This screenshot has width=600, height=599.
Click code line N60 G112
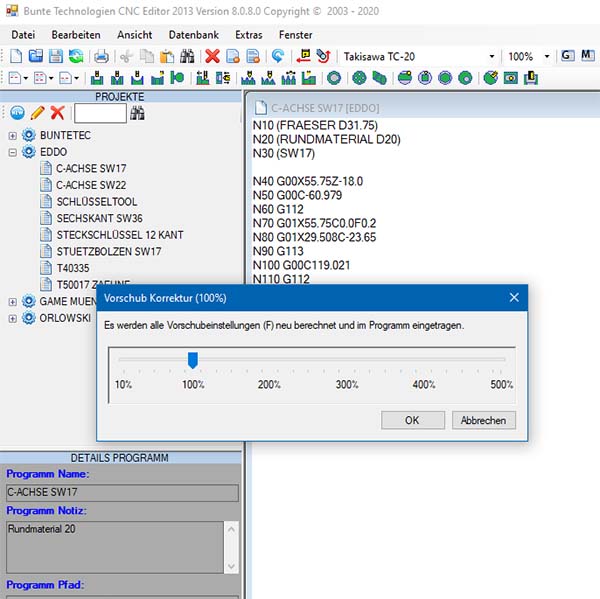click(x=278, y=209)
